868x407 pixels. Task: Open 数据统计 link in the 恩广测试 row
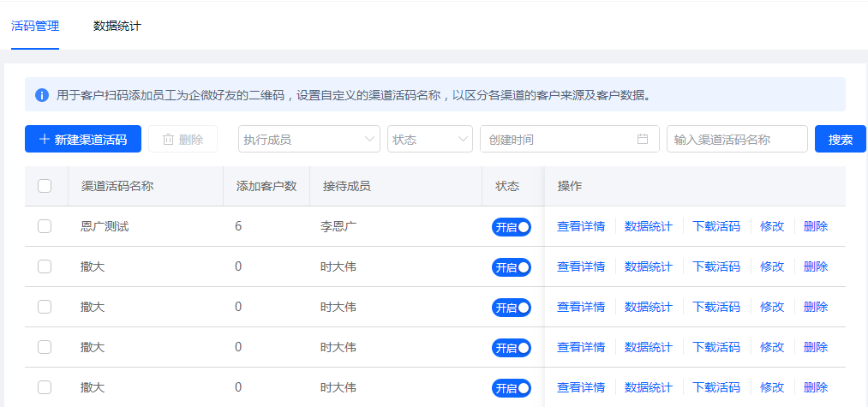649,226
